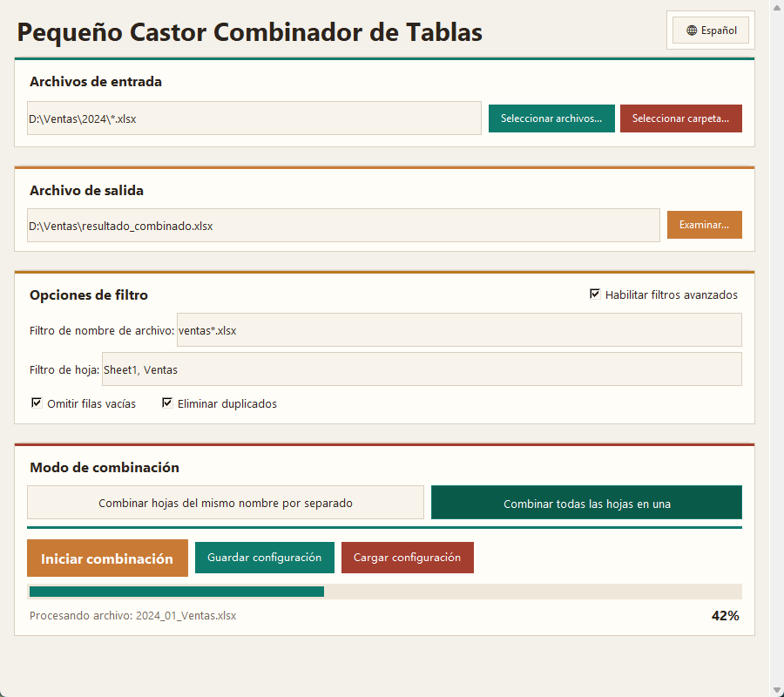Click Examinar to choose output file
This screenshot has width=784, height=697.
[x=705, y=225]
